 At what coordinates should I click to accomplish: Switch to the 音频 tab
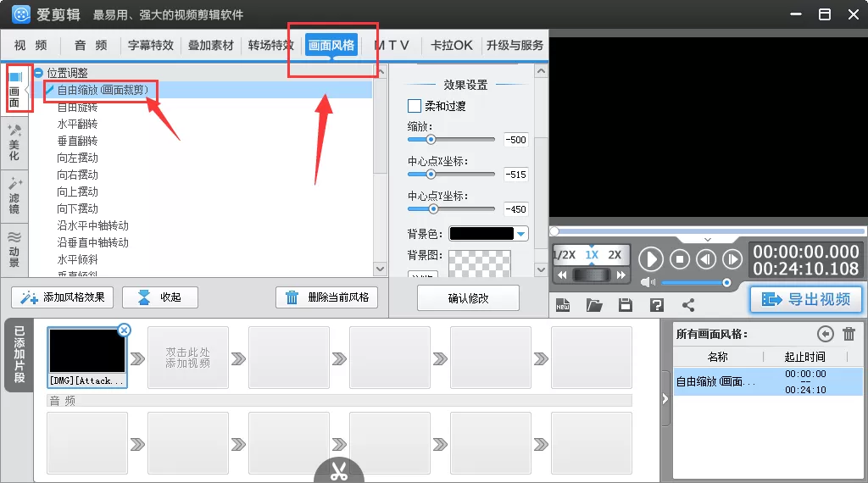pos(91,45)
